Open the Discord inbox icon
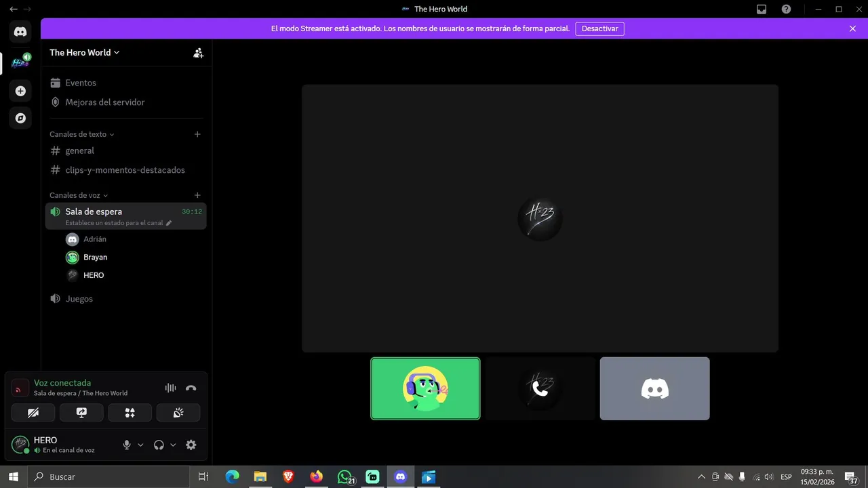868x488 pixels. pos(762,9)
